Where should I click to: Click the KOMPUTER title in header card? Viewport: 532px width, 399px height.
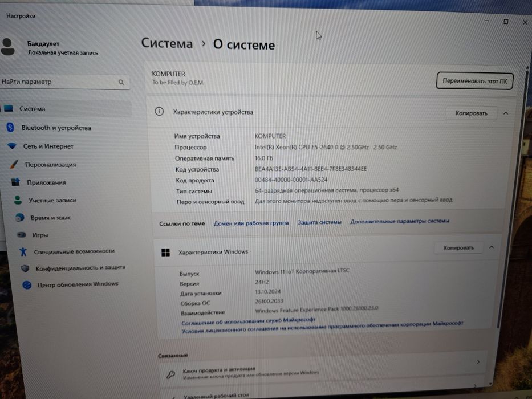[x=169, y=74]
